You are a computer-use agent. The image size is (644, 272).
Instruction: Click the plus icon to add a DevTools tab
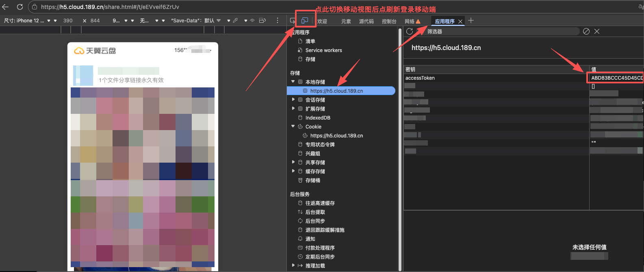point(471,20)
